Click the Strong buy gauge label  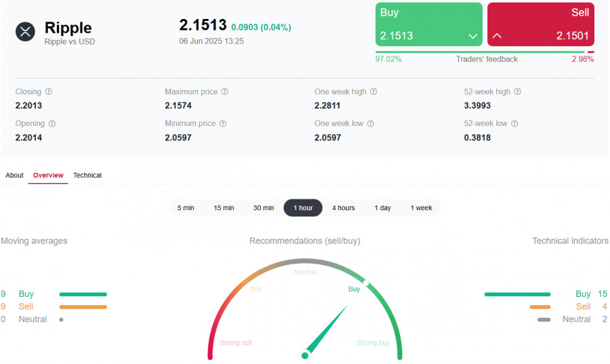point(373,343)
